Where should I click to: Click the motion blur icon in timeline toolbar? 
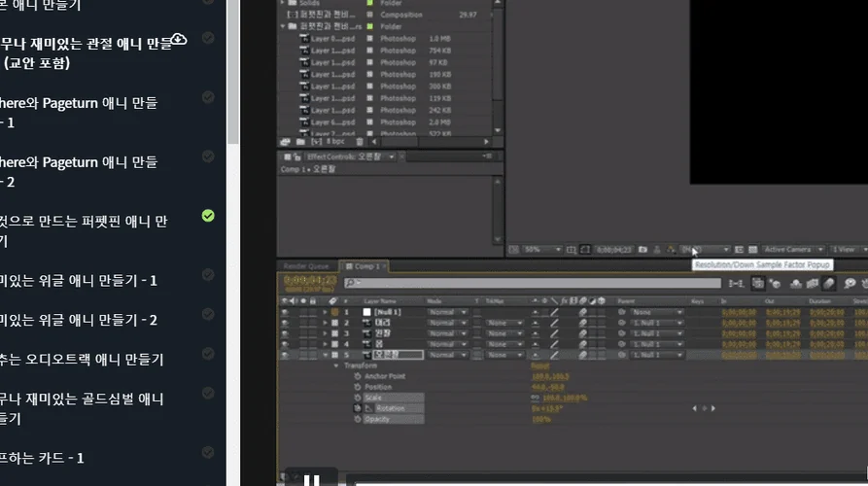click(828, 284)
